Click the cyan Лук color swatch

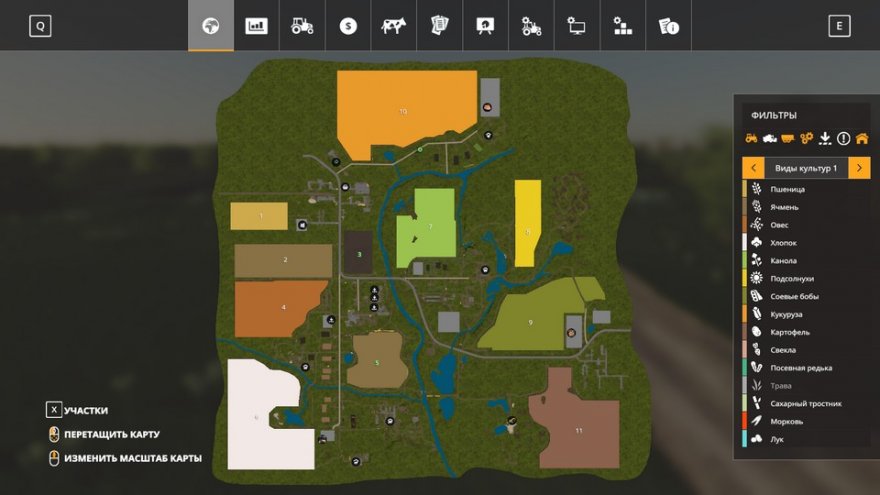pyautogui.click(x=745, y=439)
